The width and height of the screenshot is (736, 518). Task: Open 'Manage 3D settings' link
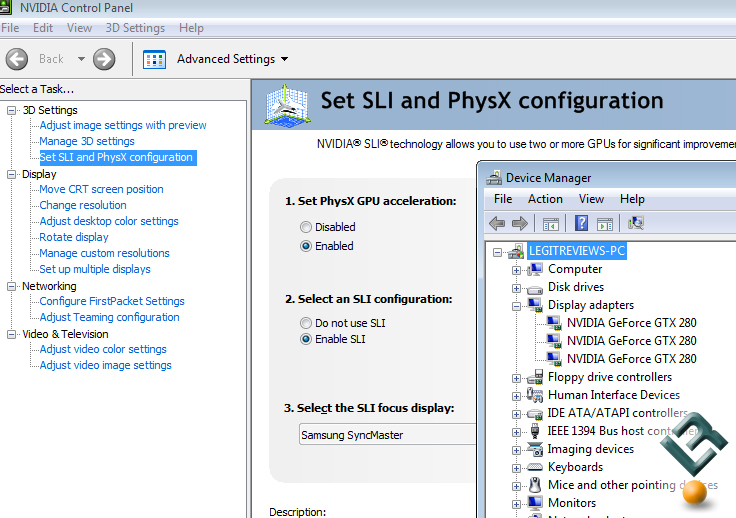[87, 141]
